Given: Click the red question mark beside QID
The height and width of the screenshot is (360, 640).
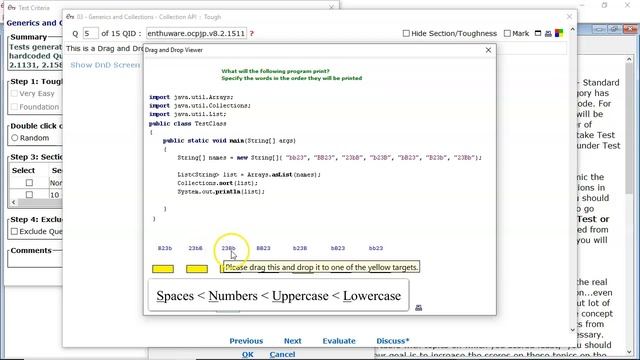Looking at the screenshot, I should tap(251, 33).
